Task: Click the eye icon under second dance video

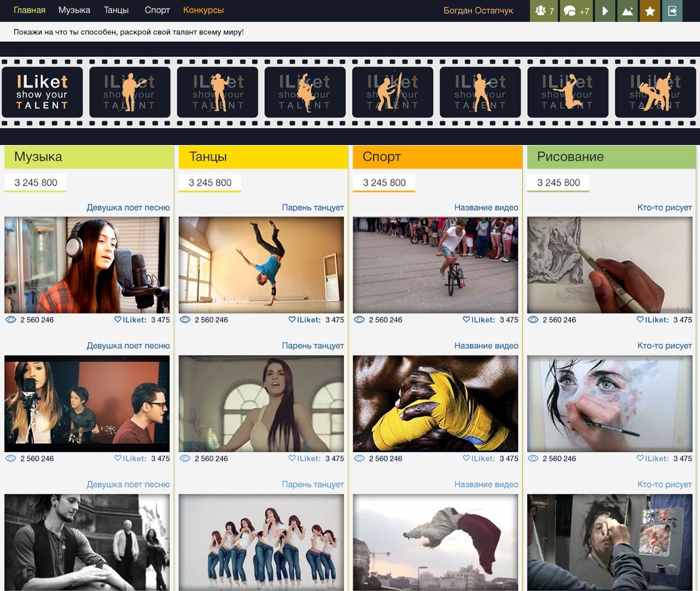Action: click(x=184, y=458)
